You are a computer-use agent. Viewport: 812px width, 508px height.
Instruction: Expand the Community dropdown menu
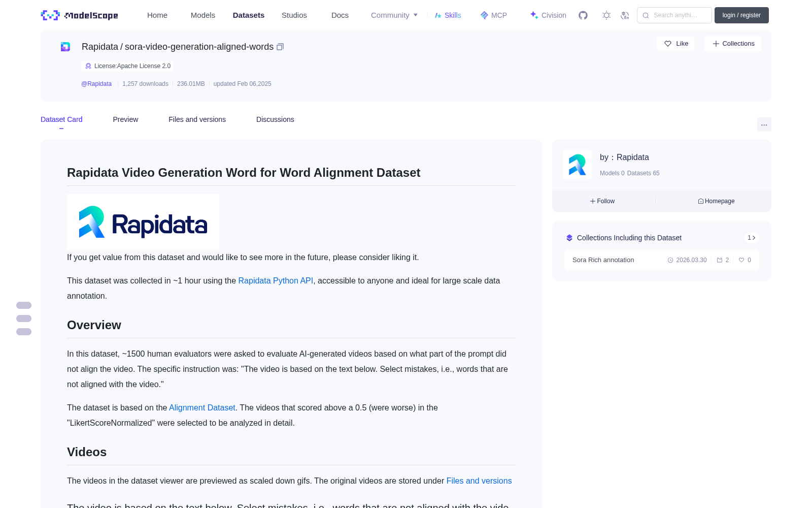pos(394,15)
